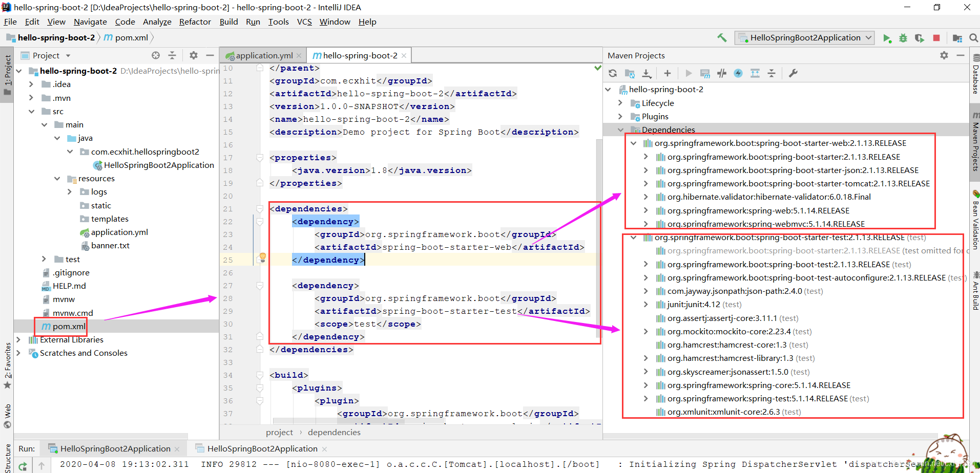Toggle skip tests mode lightning icon

[x=738, y=73]
